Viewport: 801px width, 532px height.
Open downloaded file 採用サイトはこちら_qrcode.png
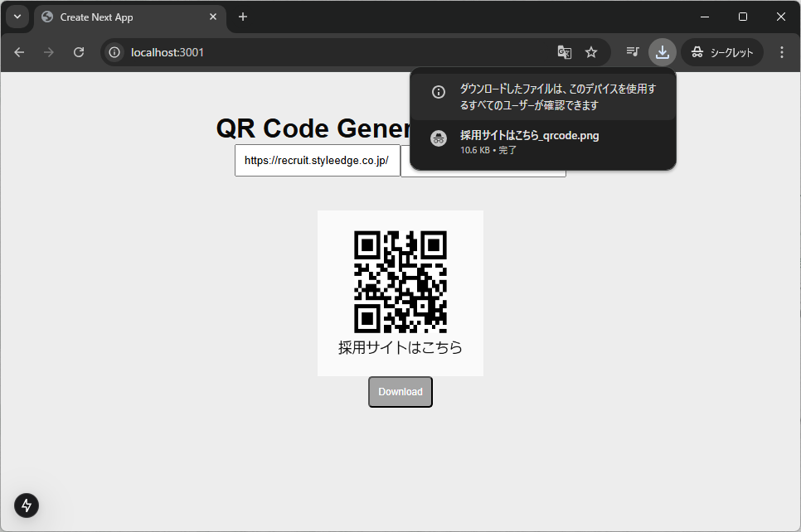(x=529, y=135)
